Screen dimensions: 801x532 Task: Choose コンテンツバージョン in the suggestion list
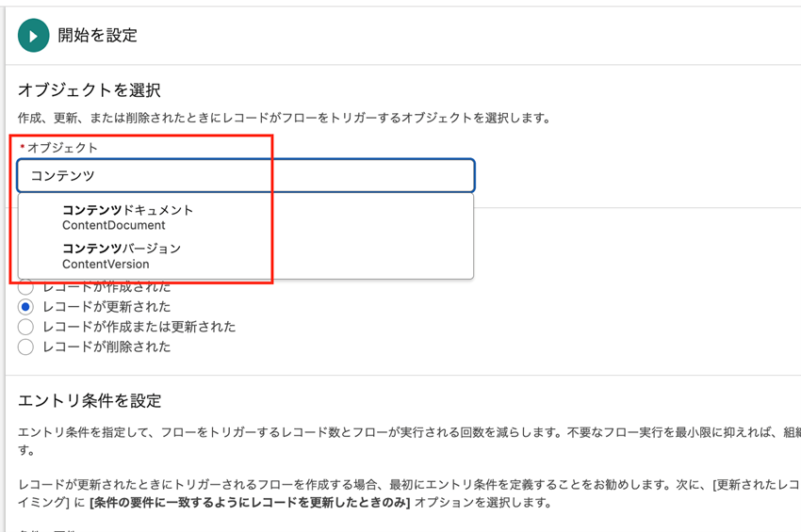121,249
